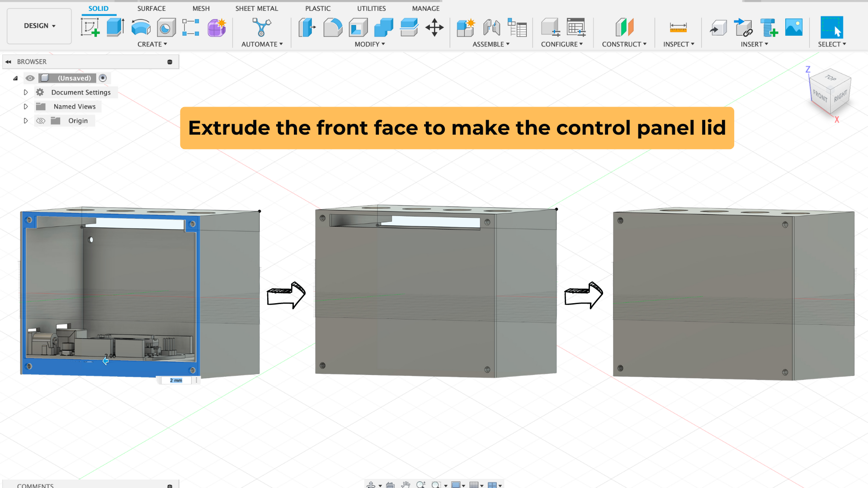Expand the Named Views folder
This screenshot has width=868, height=488.
point(26,107)
